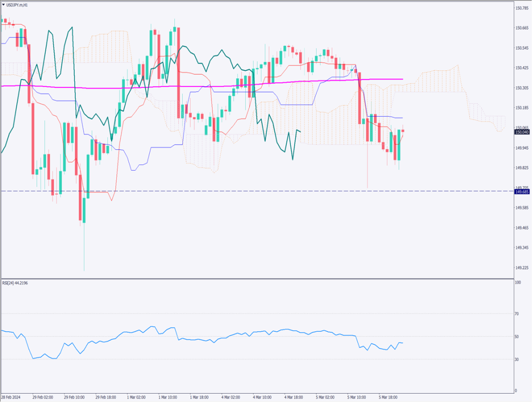The height and width of the screenshot is (402, 532).
Task: Click the divider between chart and RSI panel
Action: 260,278
